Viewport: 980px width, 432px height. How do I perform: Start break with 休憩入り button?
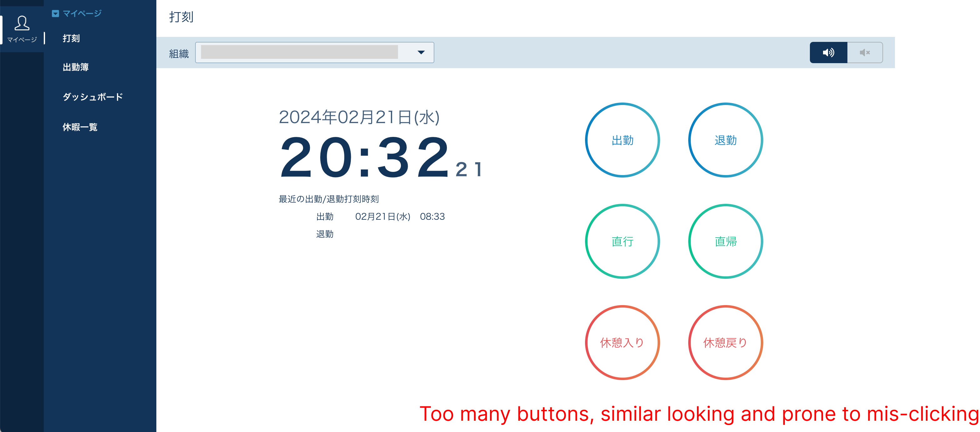pos(622,342)
